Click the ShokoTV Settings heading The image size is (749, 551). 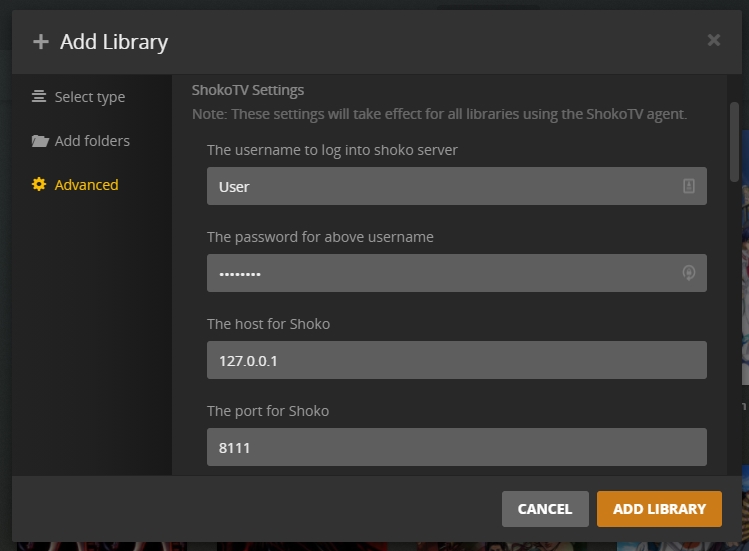pyautogui.click(x=248, y=90)
